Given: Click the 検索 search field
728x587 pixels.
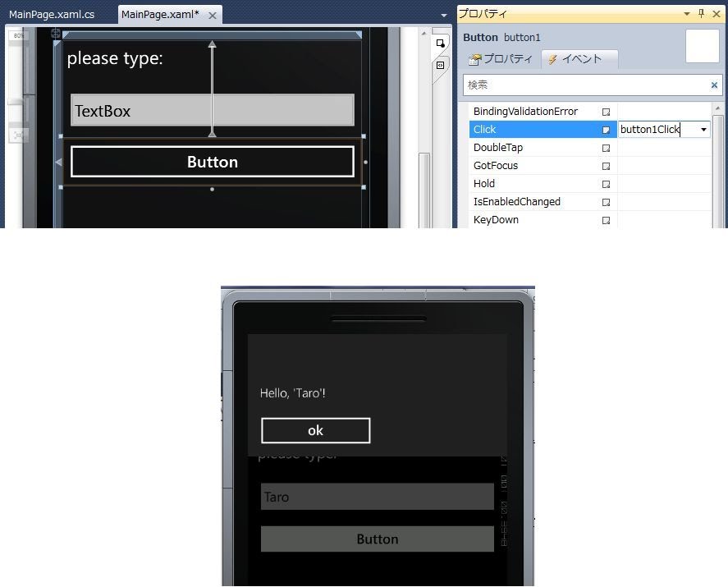Looking at the screenshot, I should (583, 85).
